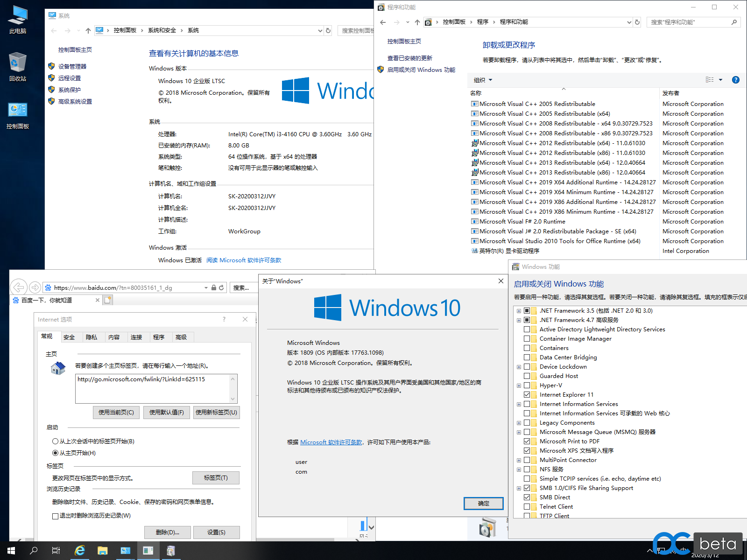Toggle Containers feature checkbox

(527, 348)
